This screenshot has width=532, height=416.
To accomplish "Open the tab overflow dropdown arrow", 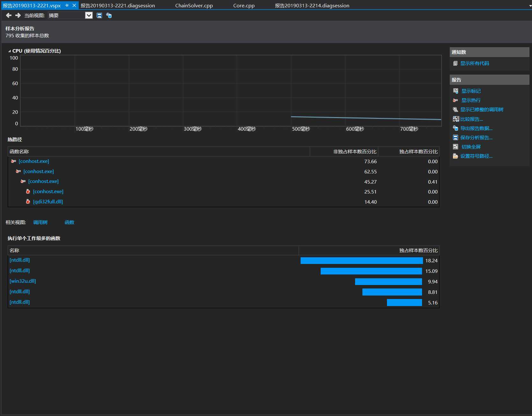I will [530, 6].
